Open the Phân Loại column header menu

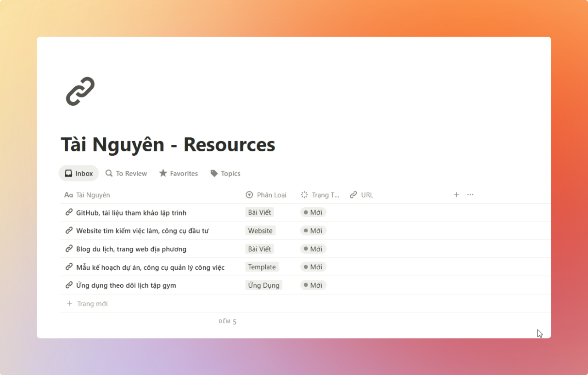pos(266,195)
